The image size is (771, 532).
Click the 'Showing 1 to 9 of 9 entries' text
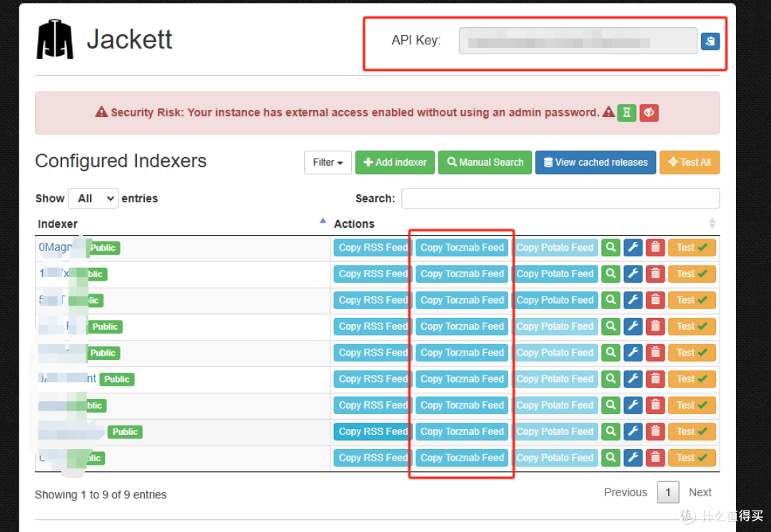point(101,495)
